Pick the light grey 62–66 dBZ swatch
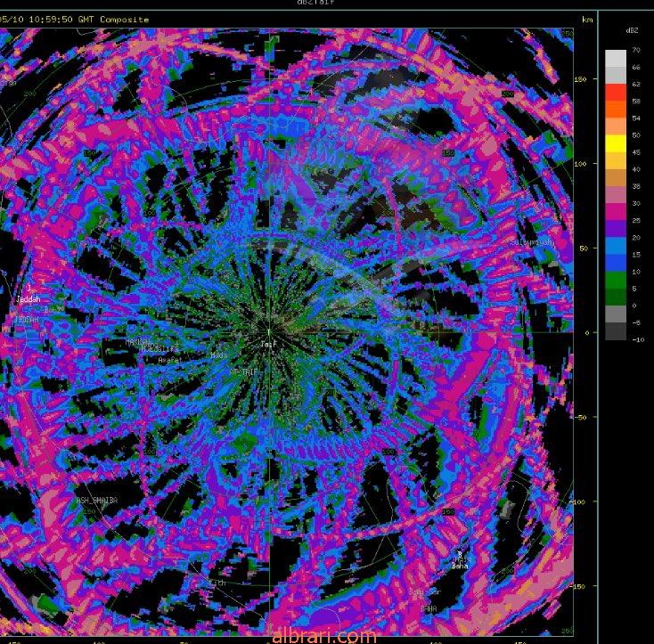The width and height of the screenshot is (654, 644). click(x=616, y=76)
